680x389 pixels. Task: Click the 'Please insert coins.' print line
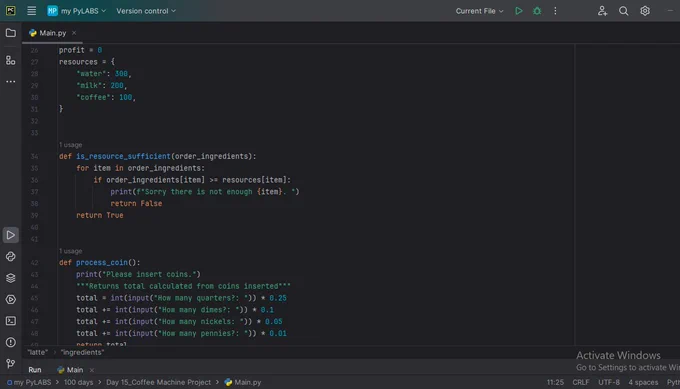point(138,275)
